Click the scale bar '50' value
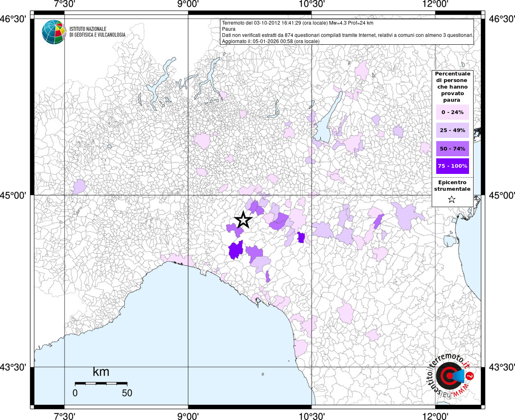 point(127,393)
